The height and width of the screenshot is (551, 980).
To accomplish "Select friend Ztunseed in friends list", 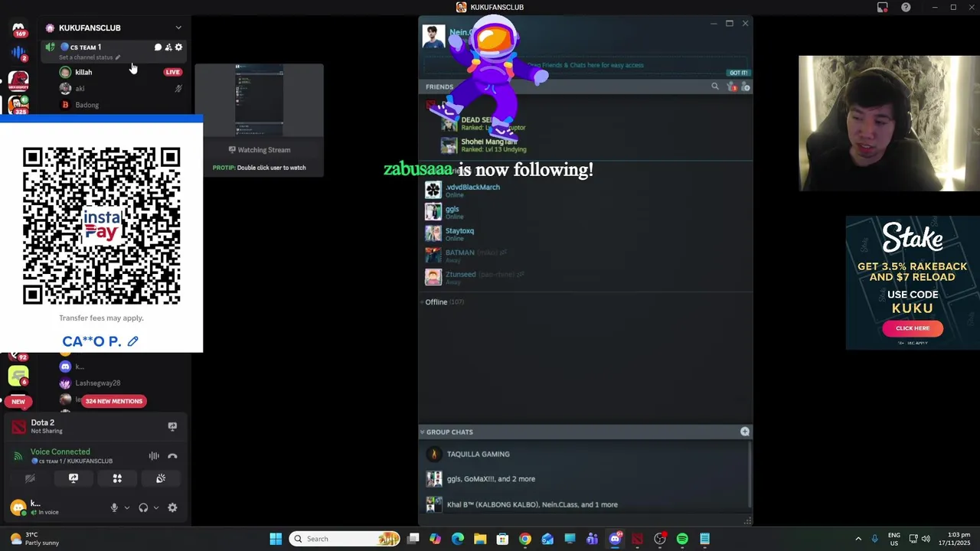I will [460, 274].
